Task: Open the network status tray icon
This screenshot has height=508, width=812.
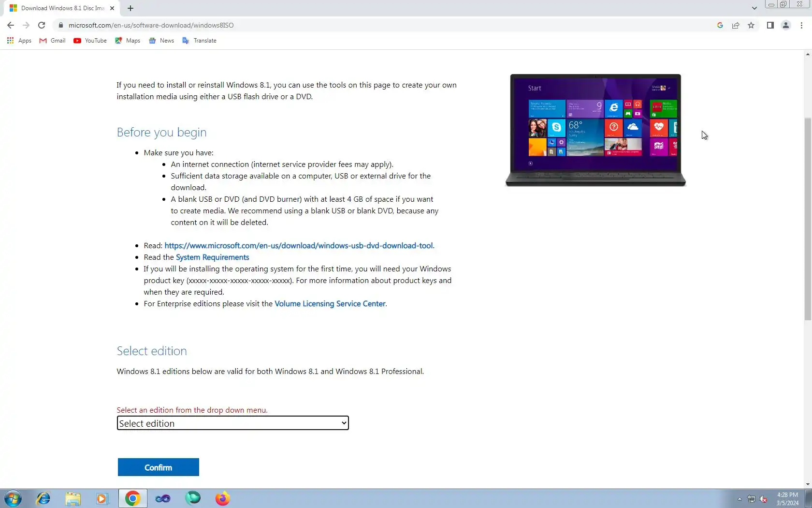Action: click(x=752, y=499)
